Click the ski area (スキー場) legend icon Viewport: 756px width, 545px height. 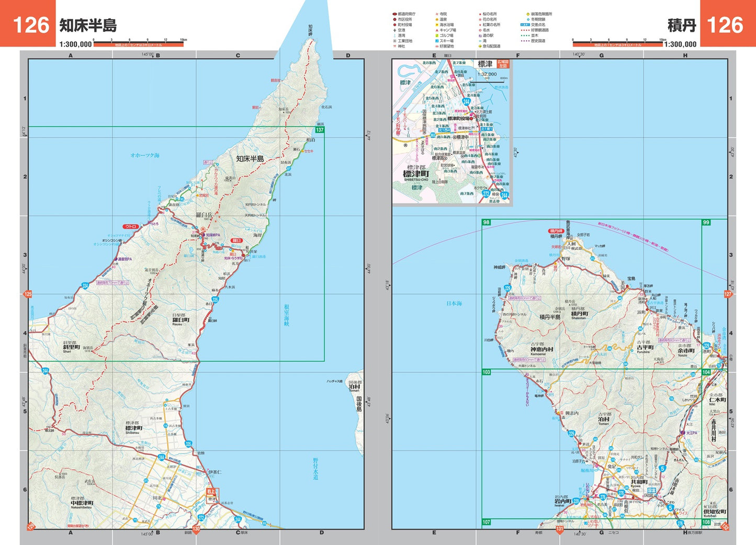436,41
